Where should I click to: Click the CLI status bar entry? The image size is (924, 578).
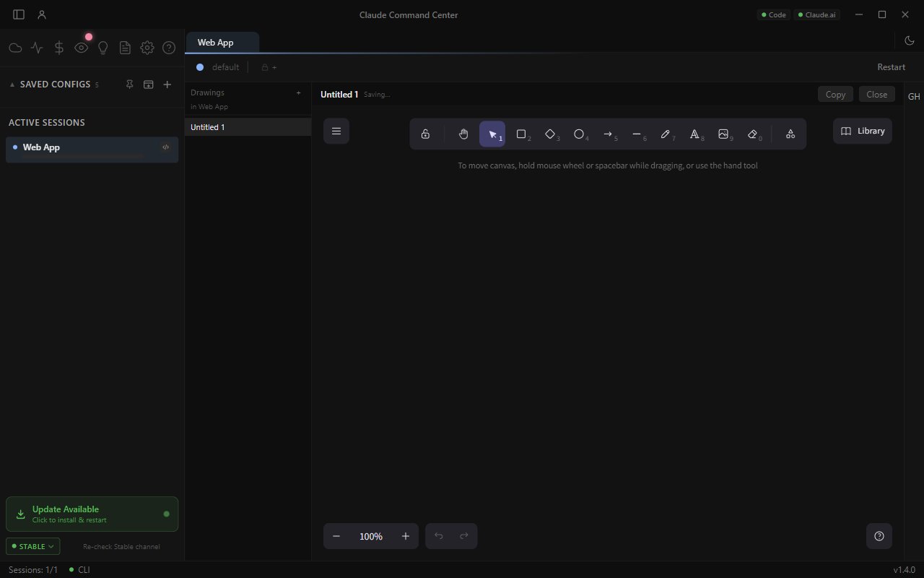click(x=79, y=570)
